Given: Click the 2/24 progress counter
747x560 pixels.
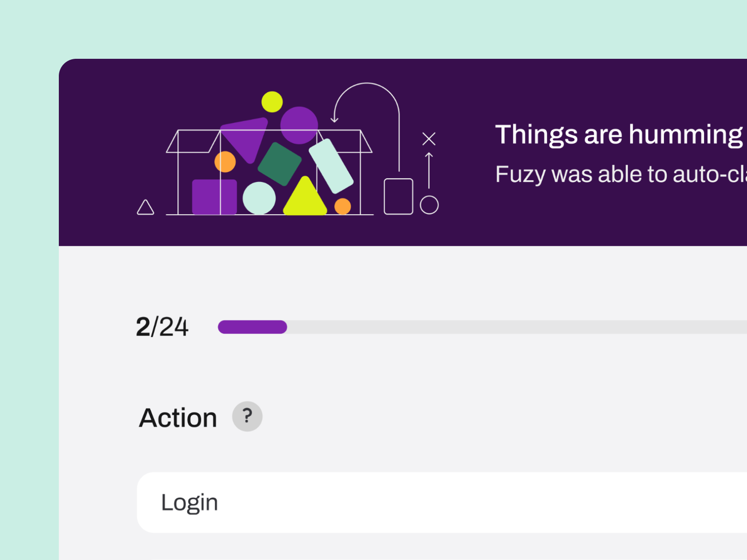Looking at the screenshot, I should pyautogui.click(x=162, y=327).
